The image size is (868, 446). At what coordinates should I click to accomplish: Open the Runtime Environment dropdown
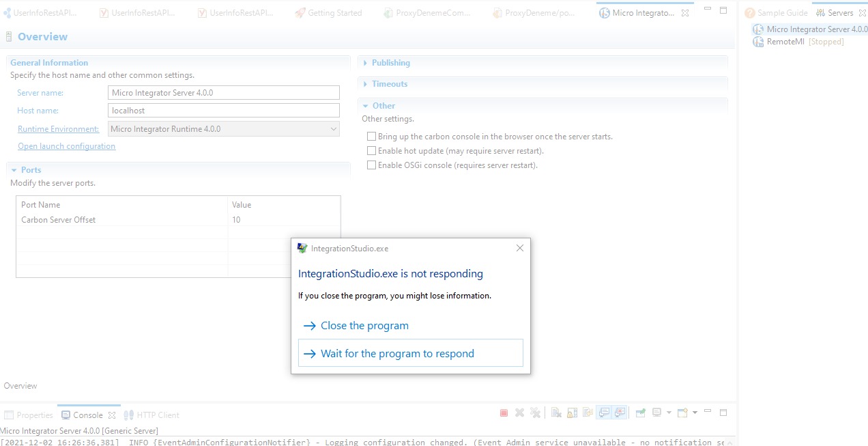(x=334, y=128)
